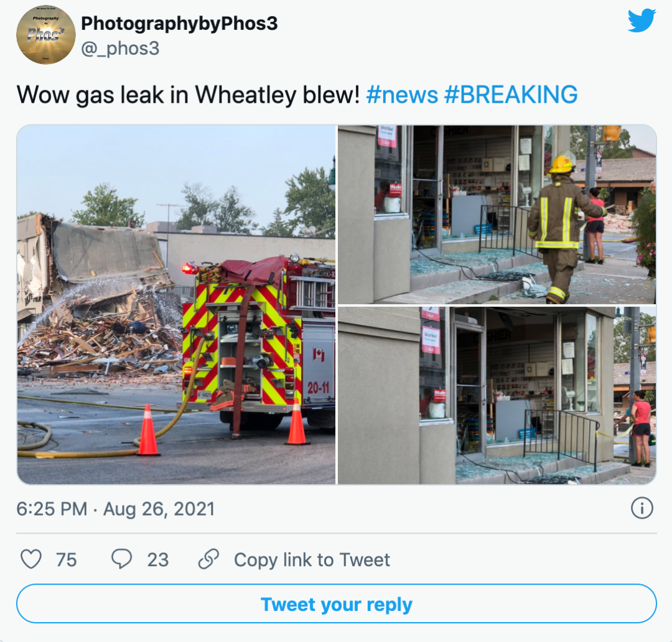672x642 pixels.
Task: Click Copy link to Tweet
Action: pos(312,560)
